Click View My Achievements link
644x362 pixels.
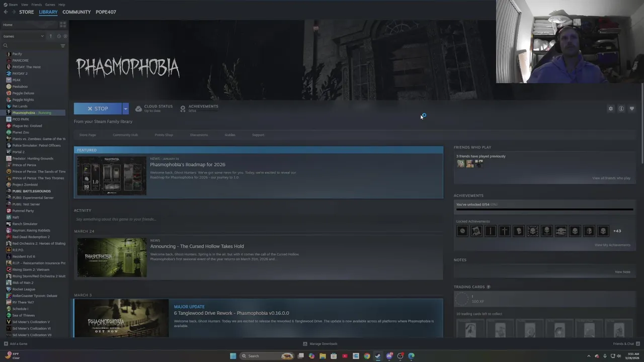(x=612, y=245)
